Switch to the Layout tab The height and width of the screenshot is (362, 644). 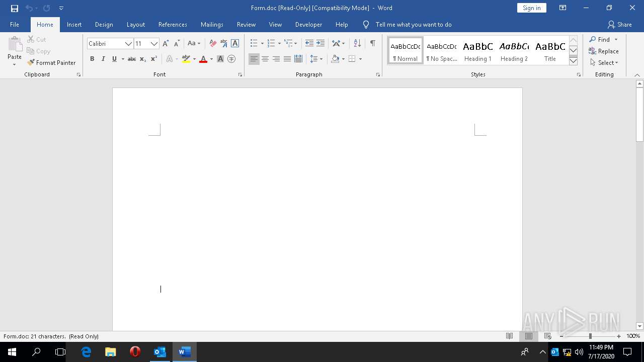pos(136,25)
